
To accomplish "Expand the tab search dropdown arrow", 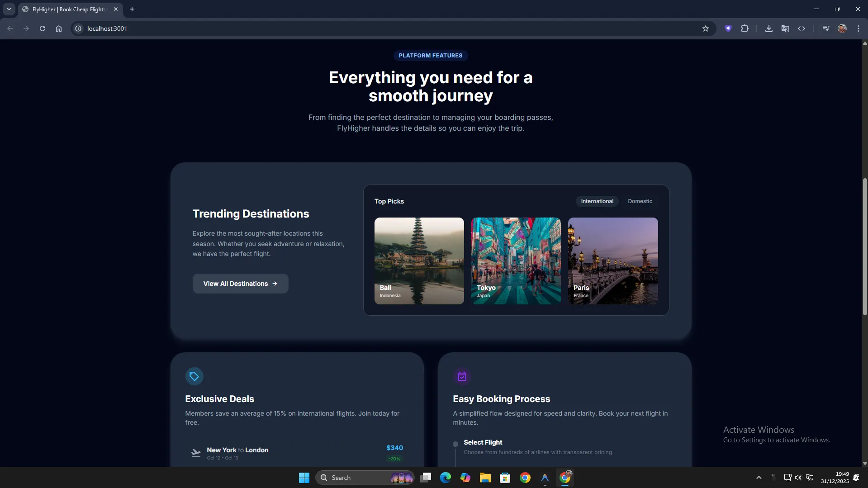I will (9, 9).
